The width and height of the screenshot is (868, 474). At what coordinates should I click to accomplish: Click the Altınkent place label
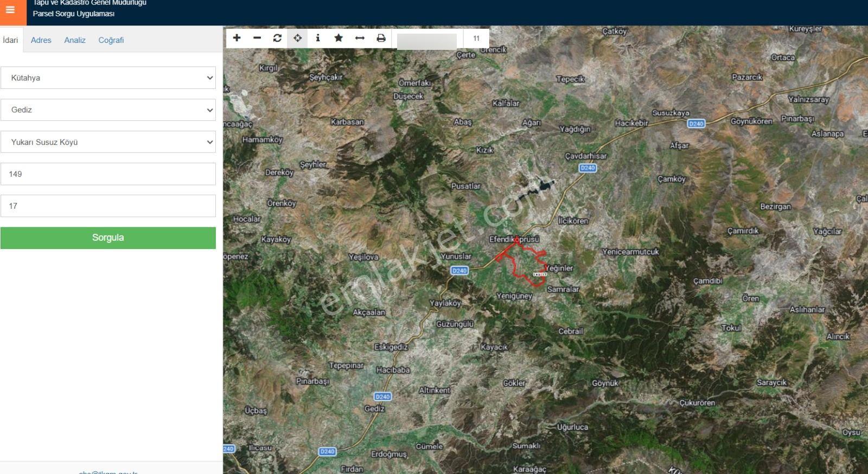(435, 390)
